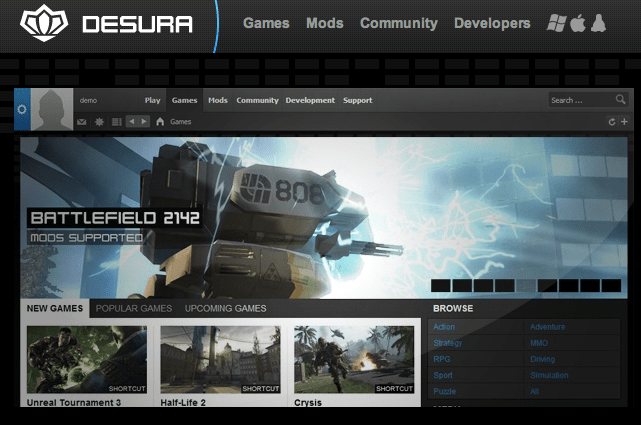Click the DESURA wordmark

(137, 24)
